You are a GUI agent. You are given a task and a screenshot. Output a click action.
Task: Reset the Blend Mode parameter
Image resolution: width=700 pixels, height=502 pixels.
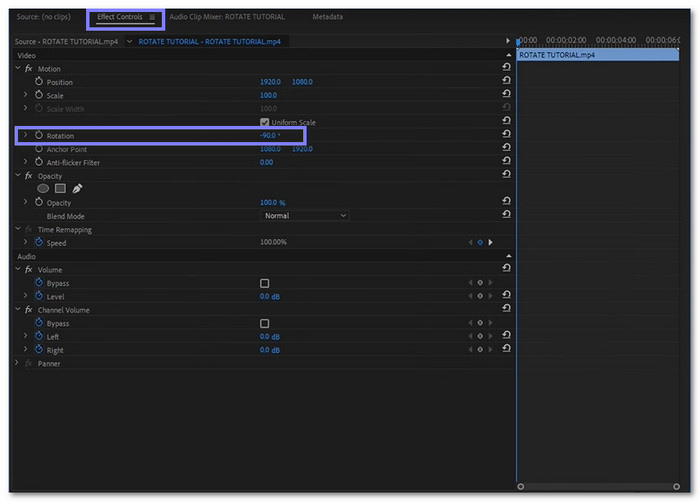[x=506, y=214]
